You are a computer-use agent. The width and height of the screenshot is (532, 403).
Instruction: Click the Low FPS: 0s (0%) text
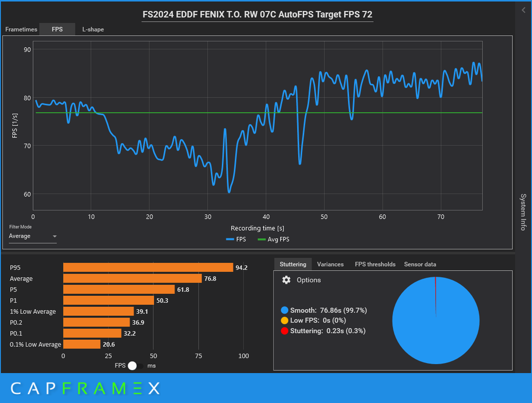(x=318, y=320)
